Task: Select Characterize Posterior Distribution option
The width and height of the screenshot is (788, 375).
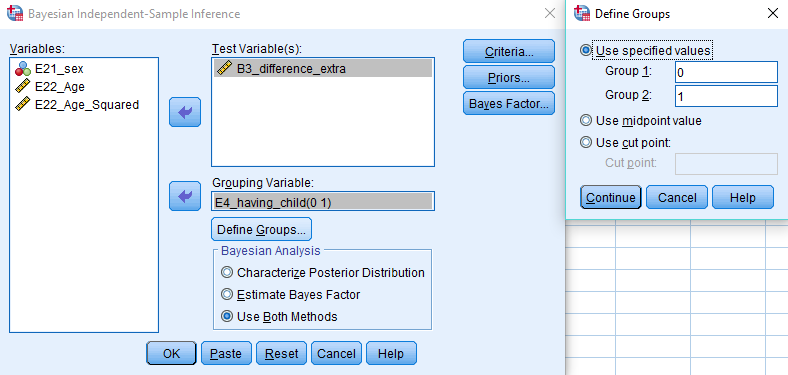Action: [x=324, y=272]
